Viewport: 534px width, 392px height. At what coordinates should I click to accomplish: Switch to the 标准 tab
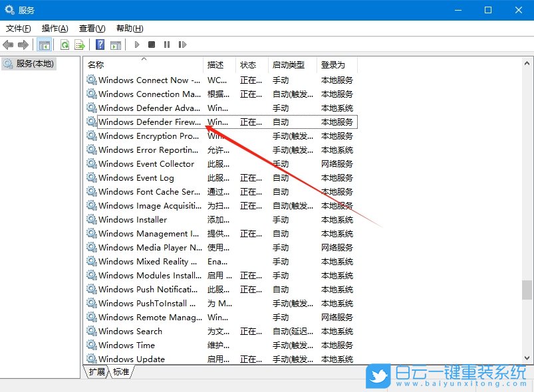pos(120,373)
